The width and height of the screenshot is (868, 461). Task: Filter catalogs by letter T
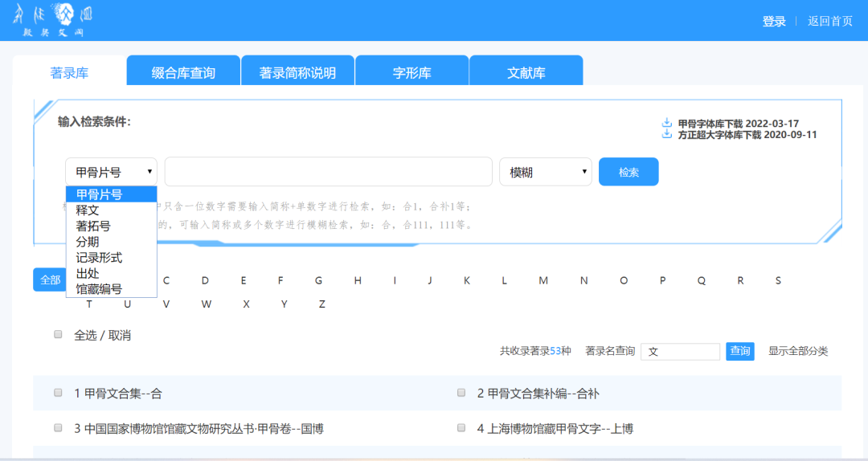tap(89, 304)
